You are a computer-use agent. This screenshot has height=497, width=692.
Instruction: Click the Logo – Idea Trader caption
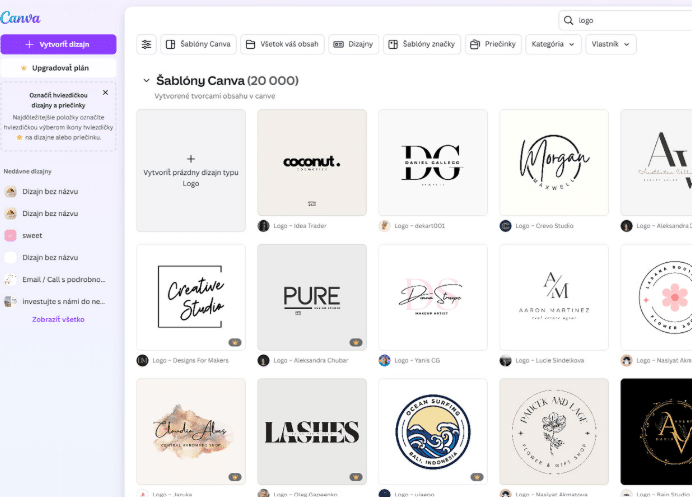[x=300, y=226]
